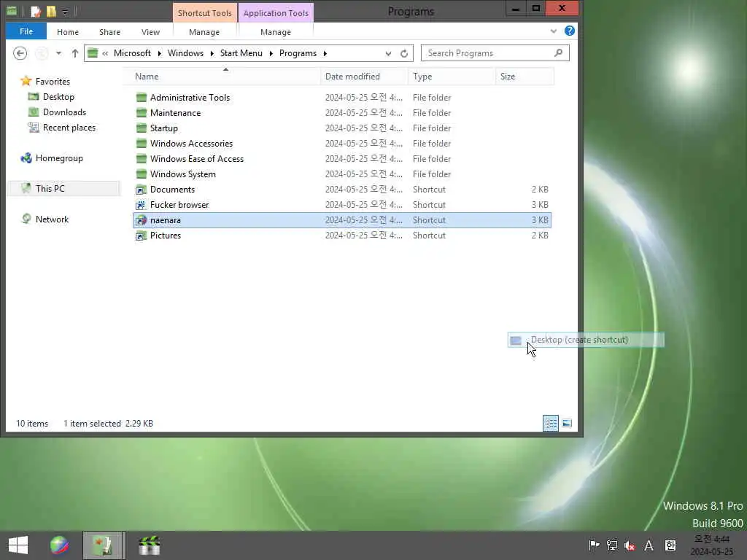Select Network in the navigation pane

point(52,219)
